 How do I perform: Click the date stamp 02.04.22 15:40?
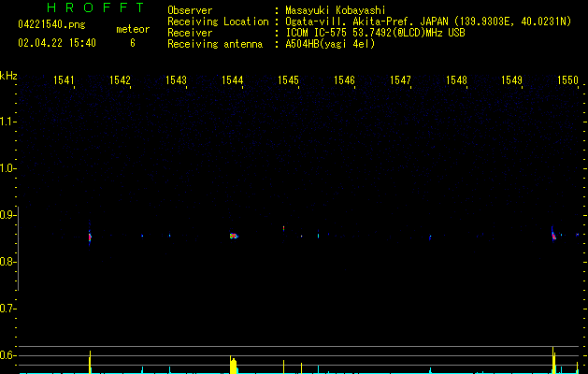point(57,43)
